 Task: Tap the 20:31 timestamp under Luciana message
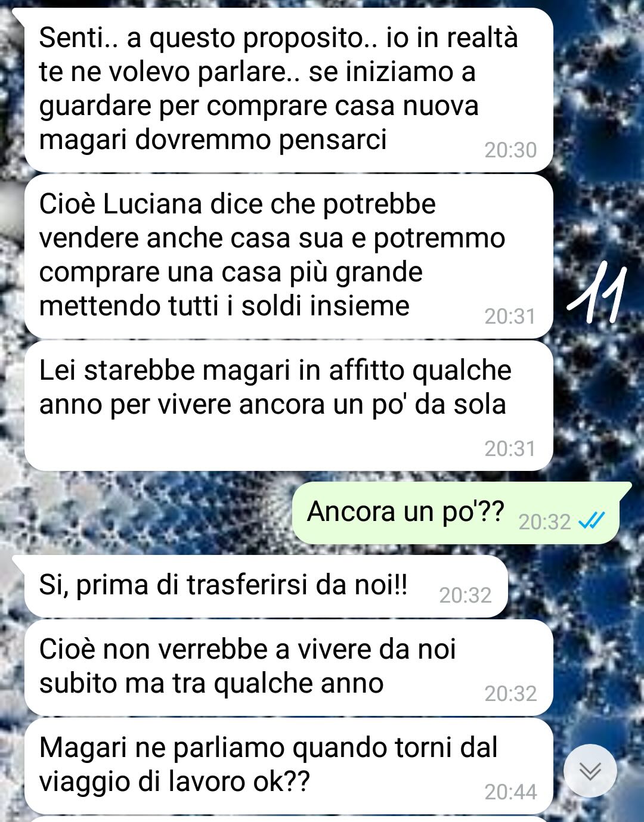click(510, 317)
